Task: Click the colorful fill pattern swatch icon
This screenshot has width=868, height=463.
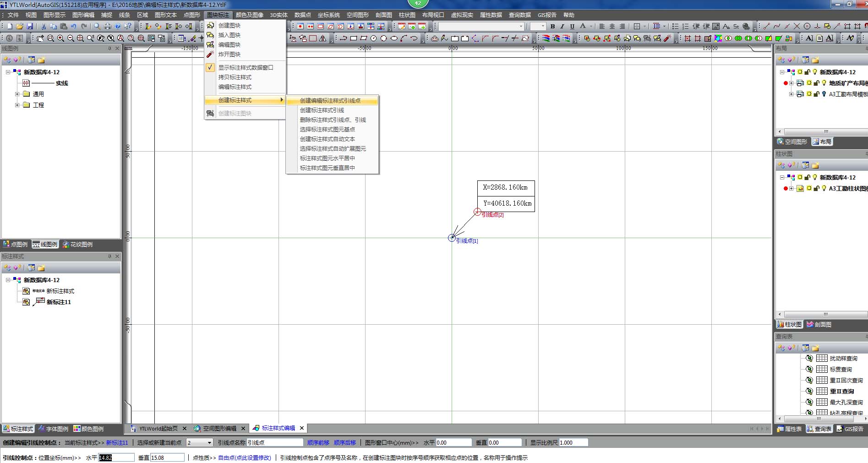Action: tap(718, 38)
